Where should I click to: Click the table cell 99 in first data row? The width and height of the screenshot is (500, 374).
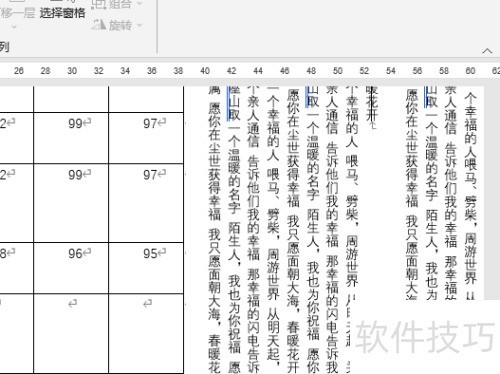71,138
